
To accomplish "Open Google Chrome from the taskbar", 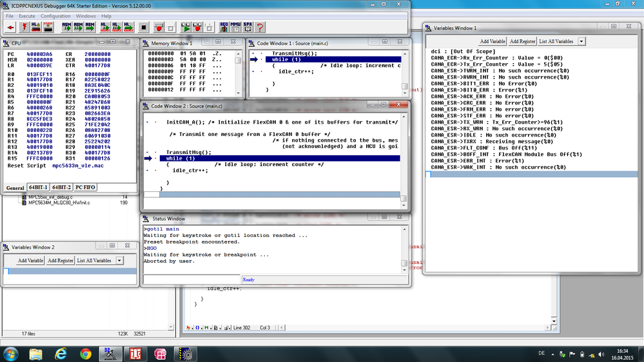I will click(86, 354).
